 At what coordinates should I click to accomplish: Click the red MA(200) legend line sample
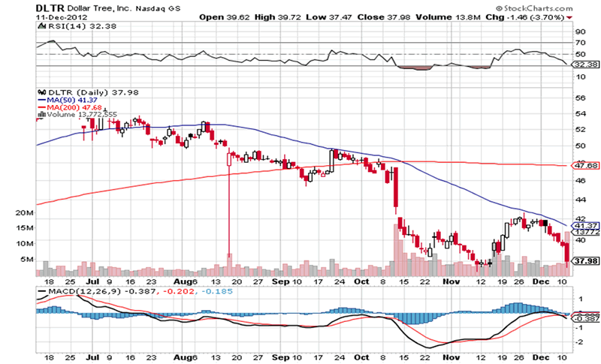click(x=42, y=107)
